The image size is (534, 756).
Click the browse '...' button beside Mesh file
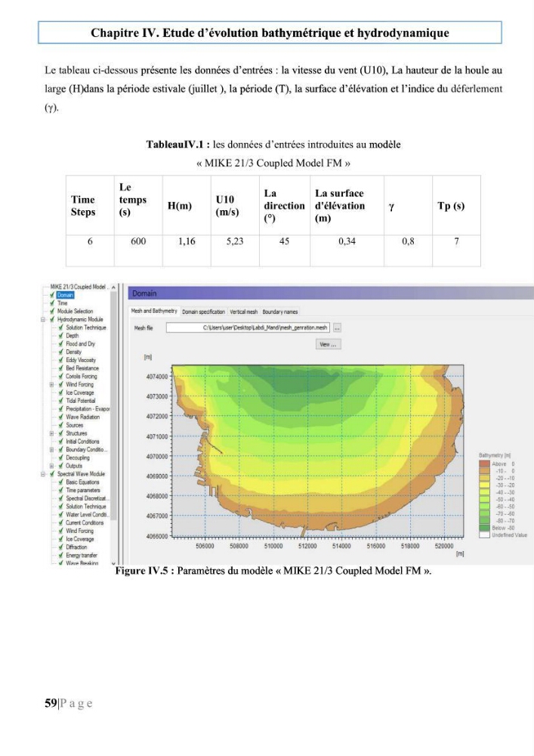[337, 328]
